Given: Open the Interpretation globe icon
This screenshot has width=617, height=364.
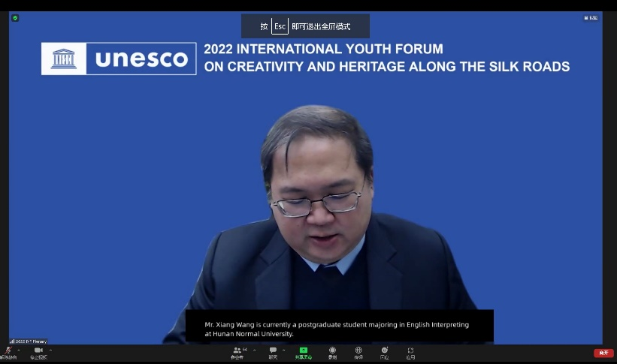Looking at the screenshot, I should (358, 351).
